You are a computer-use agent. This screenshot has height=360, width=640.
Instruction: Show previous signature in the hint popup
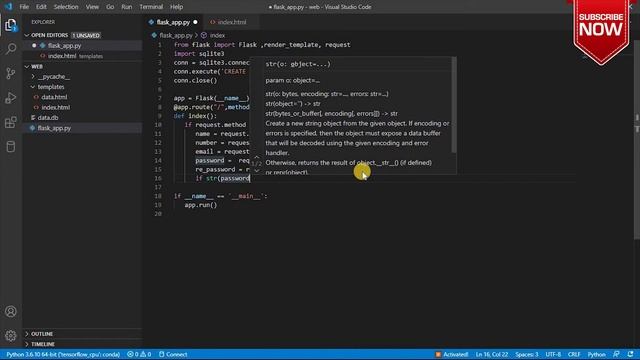(x=257, y=157)
